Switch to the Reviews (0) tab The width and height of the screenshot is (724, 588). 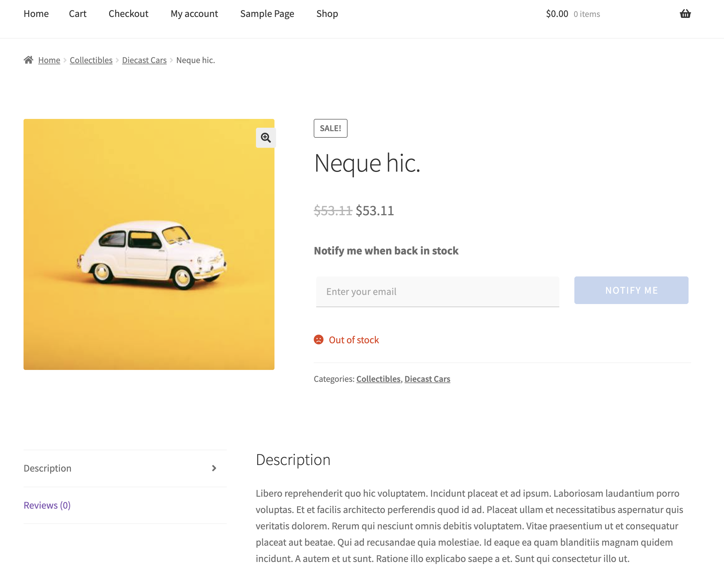(x=47, y=505)
